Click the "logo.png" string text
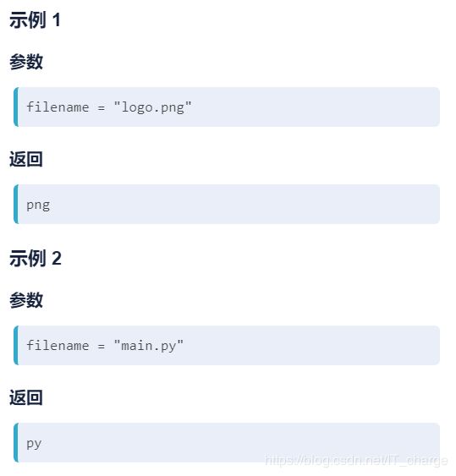This screenshot has width=456, height=476. click(x=152, y=107)
